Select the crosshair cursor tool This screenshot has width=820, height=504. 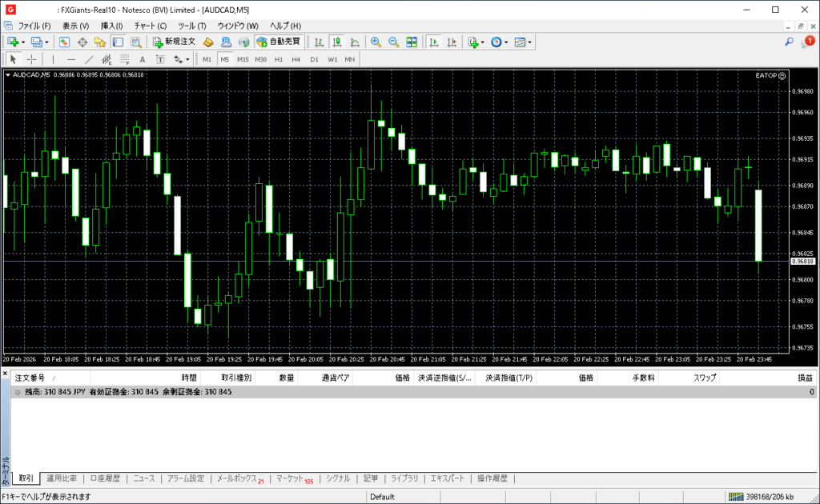point(31,59)
